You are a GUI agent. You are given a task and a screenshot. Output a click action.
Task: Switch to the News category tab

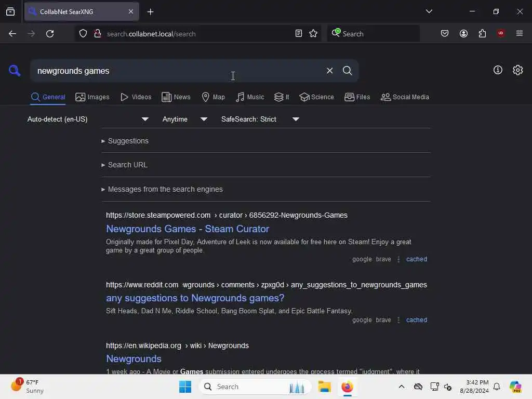point(176,97)
